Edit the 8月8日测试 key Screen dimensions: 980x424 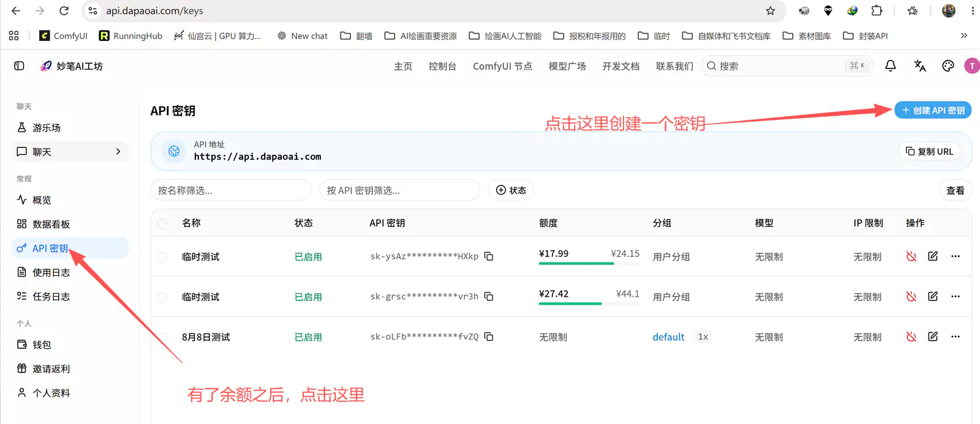click(x=933, y=337)
